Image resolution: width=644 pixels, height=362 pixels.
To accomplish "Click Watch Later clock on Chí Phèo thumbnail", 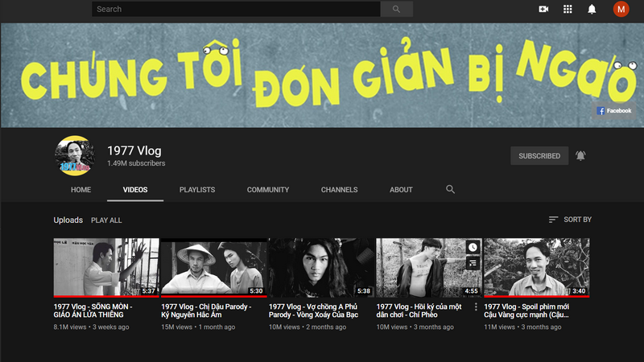I will coord(473,247).
